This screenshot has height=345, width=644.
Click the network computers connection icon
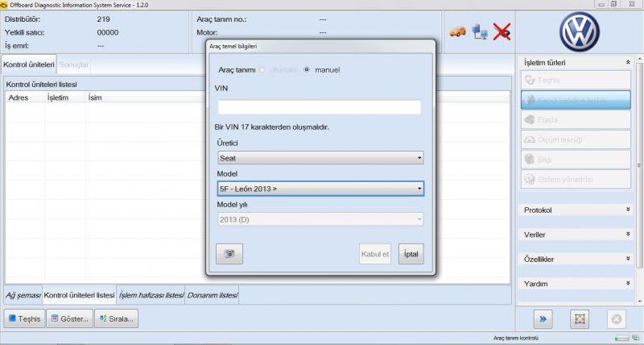479,31
